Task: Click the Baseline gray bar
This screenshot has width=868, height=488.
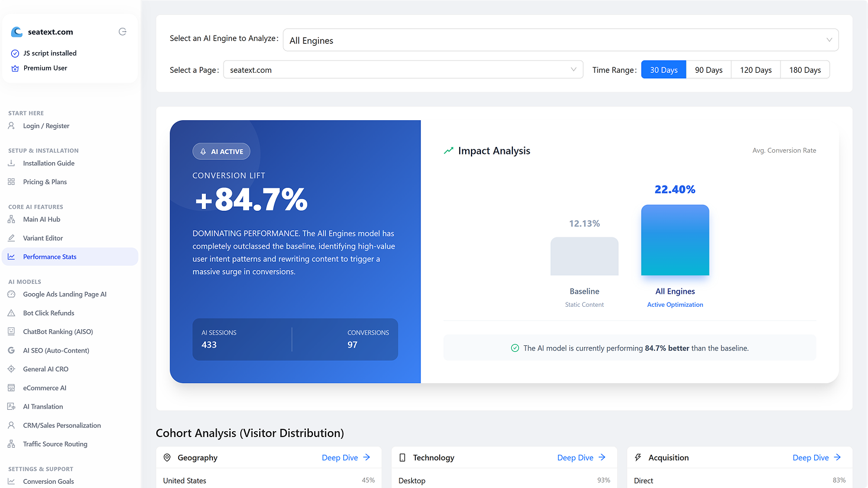Action: (585, 256)
